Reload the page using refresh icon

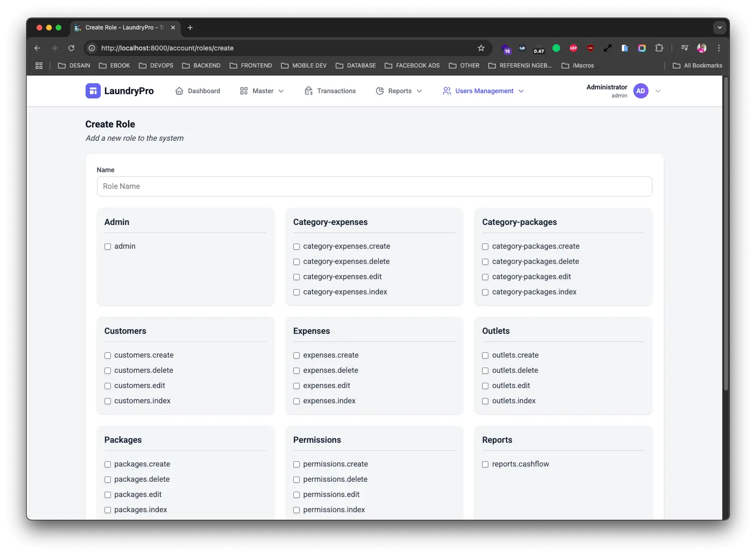click(71, 48)
